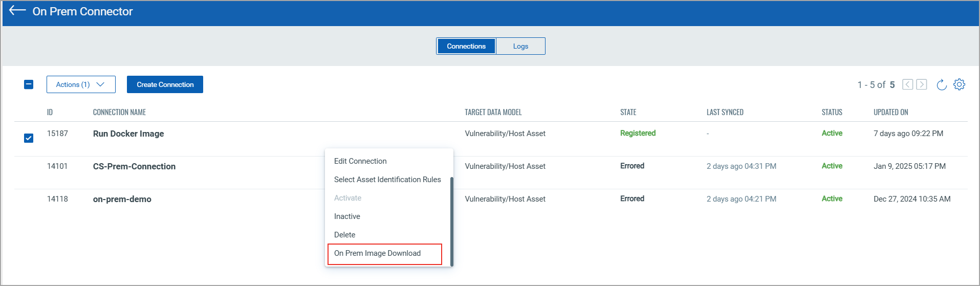The height and width of the screenshot is (286, 980).
Task: Click the Connection Name column header
Action: point(119,112)
